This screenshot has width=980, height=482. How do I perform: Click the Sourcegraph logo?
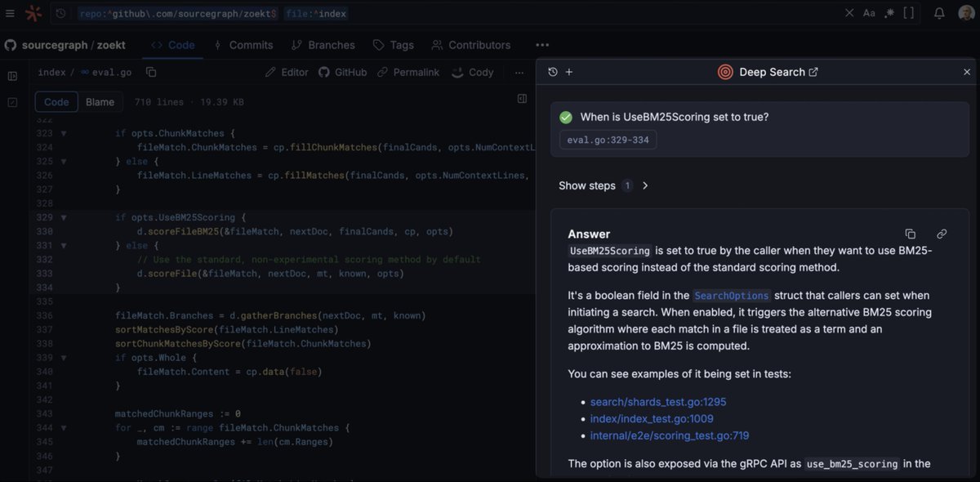(33, 13)
